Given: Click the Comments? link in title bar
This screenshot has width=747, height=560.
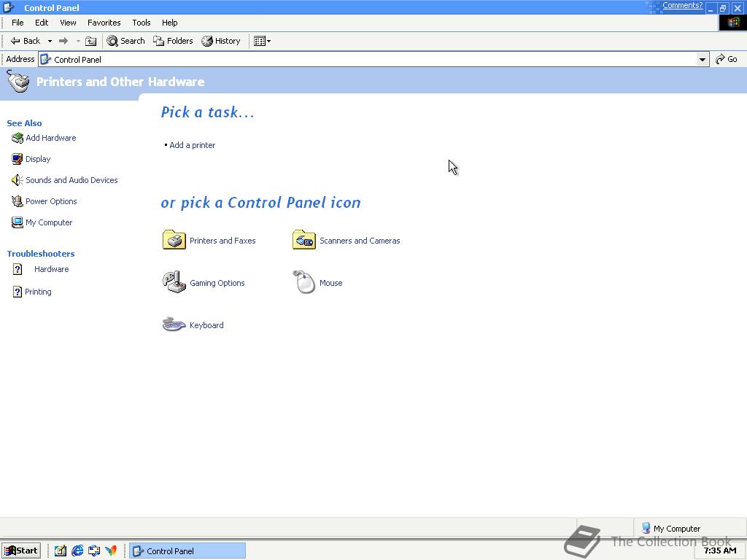Looking at the screenshot, I should (682, 5).
